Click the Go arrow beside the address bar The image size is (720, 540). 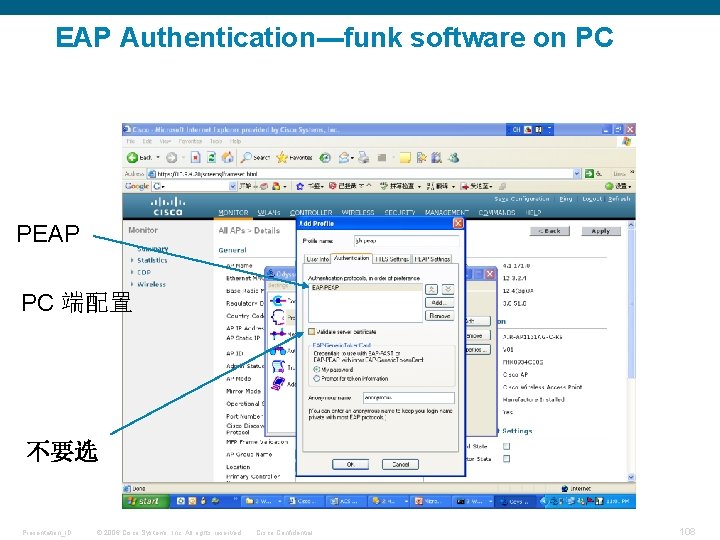[589, 174]
